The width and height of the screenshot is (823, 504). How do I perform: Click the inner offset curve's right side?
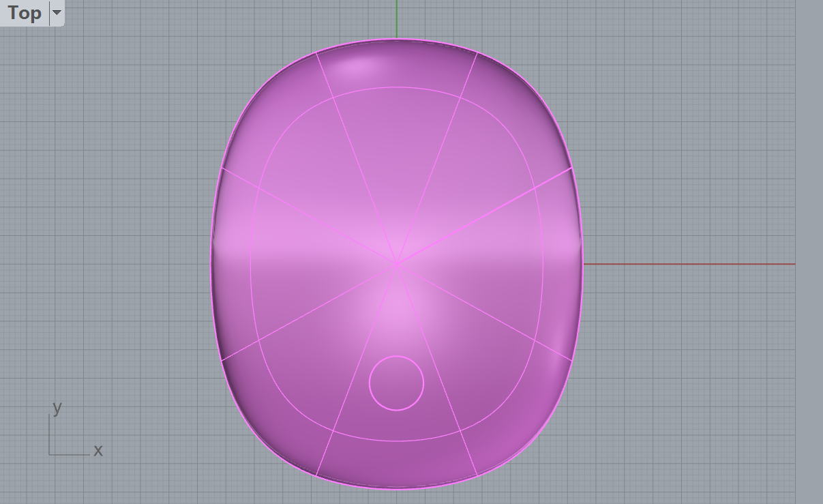[543, 264]
